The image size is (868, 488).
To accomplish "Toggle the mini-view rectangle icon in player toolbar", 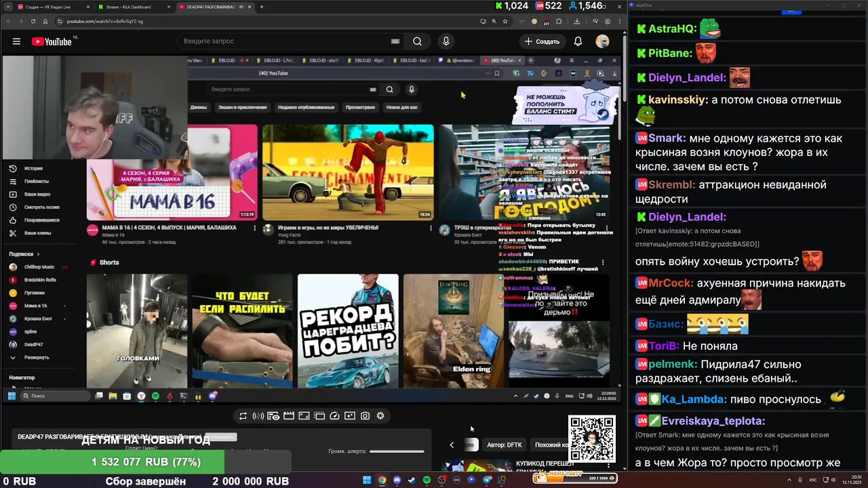I will [304, 416].
